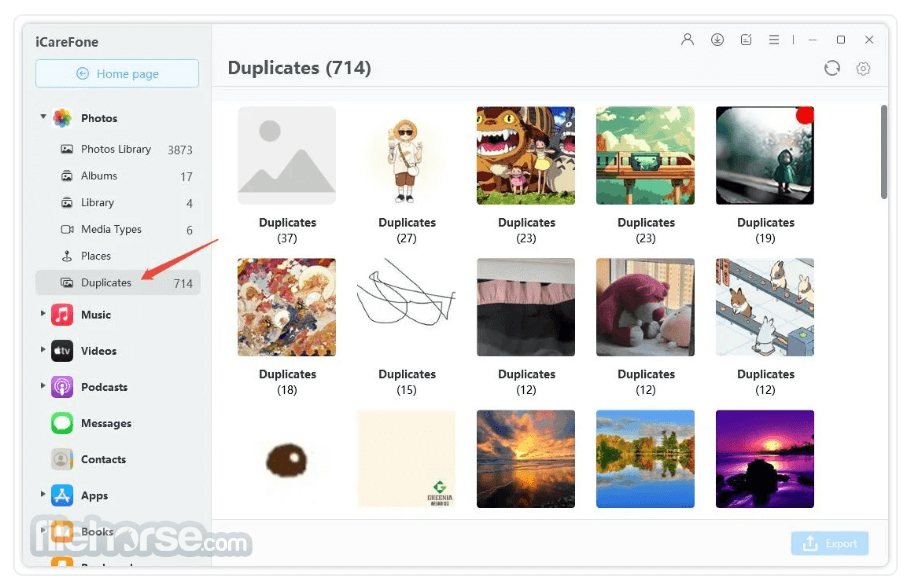Image resolution: width=908 pixels, height=587 pixels.
Task: Open the download center icon
Action: [717, 39]
